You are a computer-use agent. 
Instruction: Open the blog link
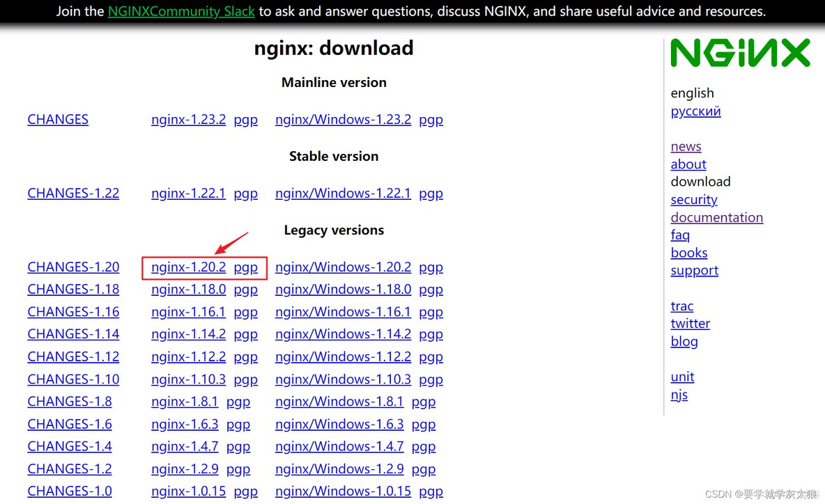684,342
